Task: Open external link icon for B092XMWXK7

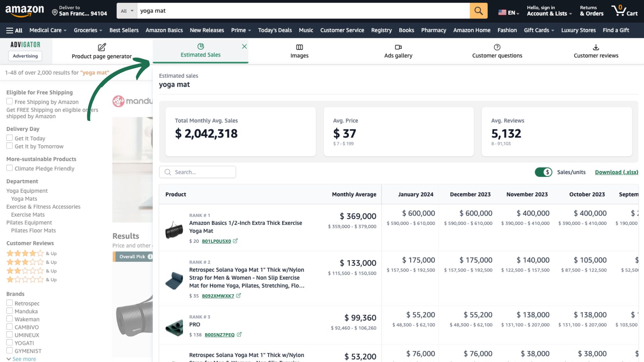Action: [238, 296]
